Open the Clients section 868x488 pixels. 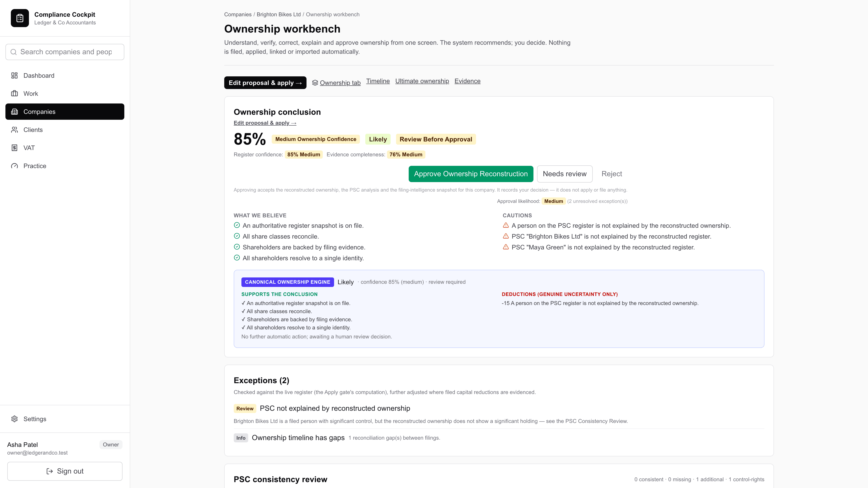tap(65, 130)
